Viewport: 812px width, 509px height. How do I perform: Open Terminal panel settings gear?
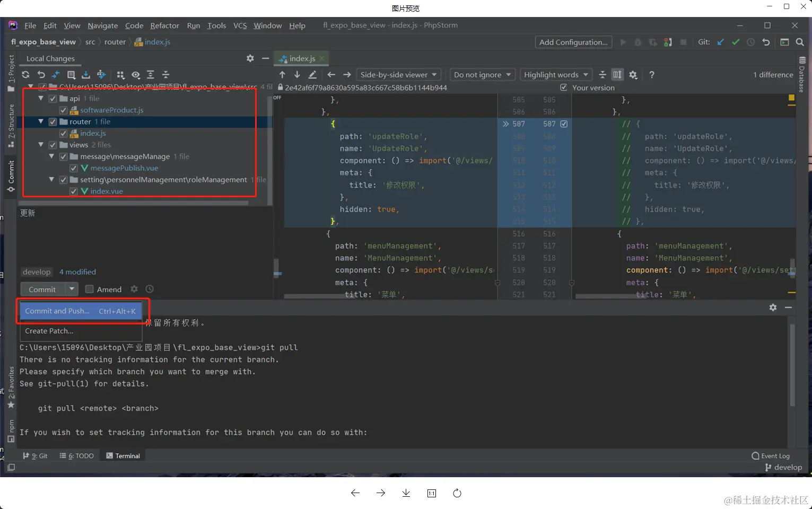tap(773, 307)
